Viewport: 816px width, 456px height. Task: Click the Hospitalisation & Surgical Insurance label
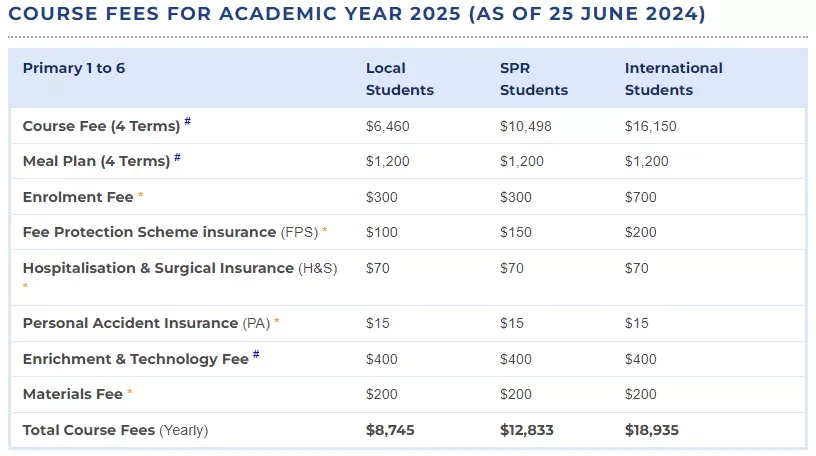tap(180, 268)
